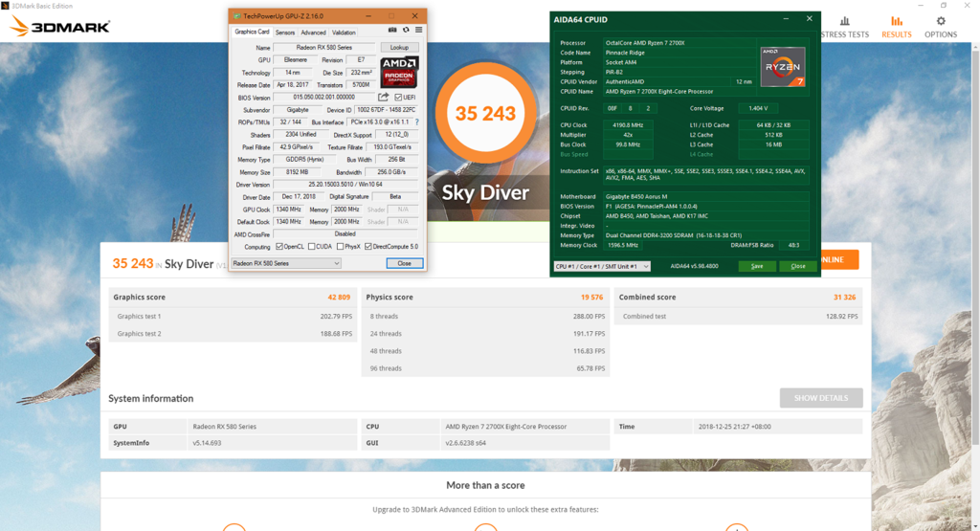Image resolution: width=980 pixels, height=531 pixels.
Task: Click the Ryzen 7 logo in AIDA64 CPUID
Action: (x=783, y=66)
